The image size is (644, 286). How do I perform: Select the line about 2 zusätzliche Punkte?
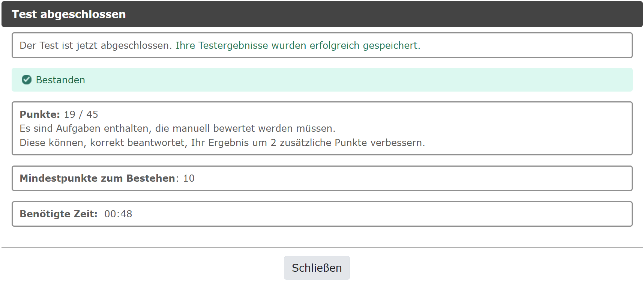(x=222, y=142)
